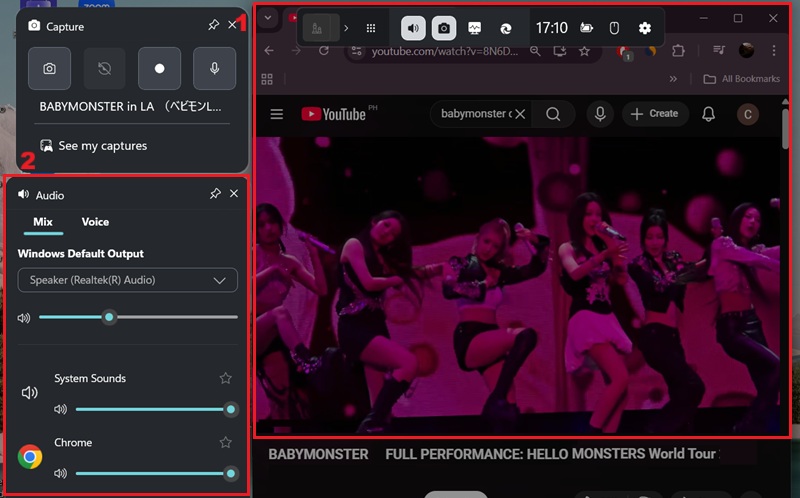Open the Performance widget in Game Bar
The width and height of the screenshot is (800, 498).
(x=474, y=28)
